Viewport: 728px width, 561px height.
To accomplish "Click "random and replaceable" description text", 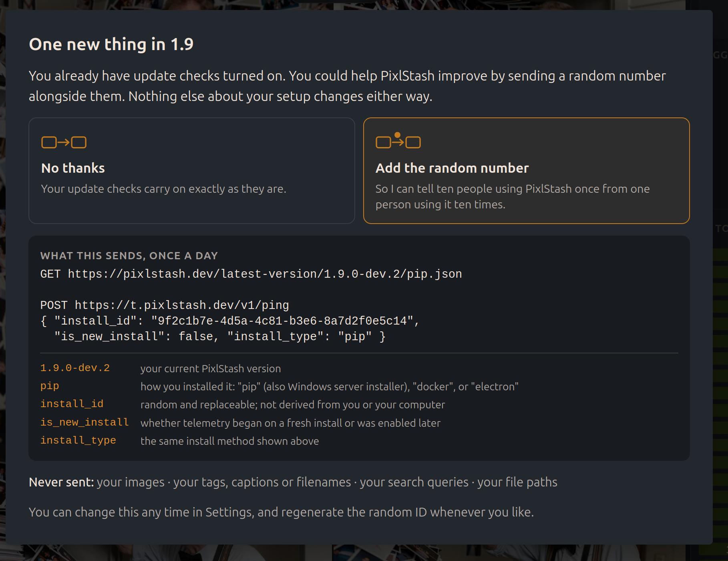I will (293, 405).
